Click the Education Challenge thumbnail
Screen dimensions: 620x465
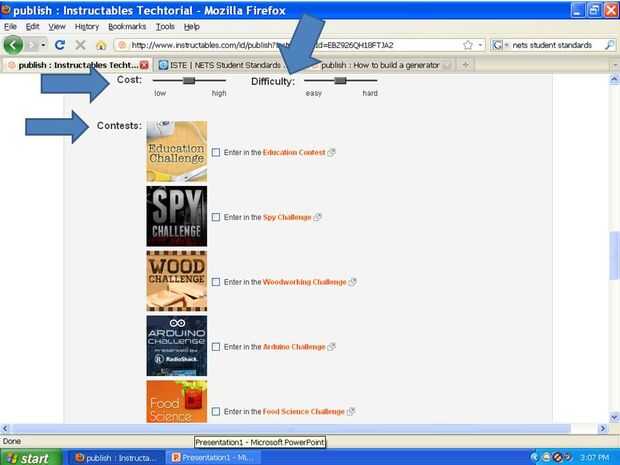click(x=177, y=151)
